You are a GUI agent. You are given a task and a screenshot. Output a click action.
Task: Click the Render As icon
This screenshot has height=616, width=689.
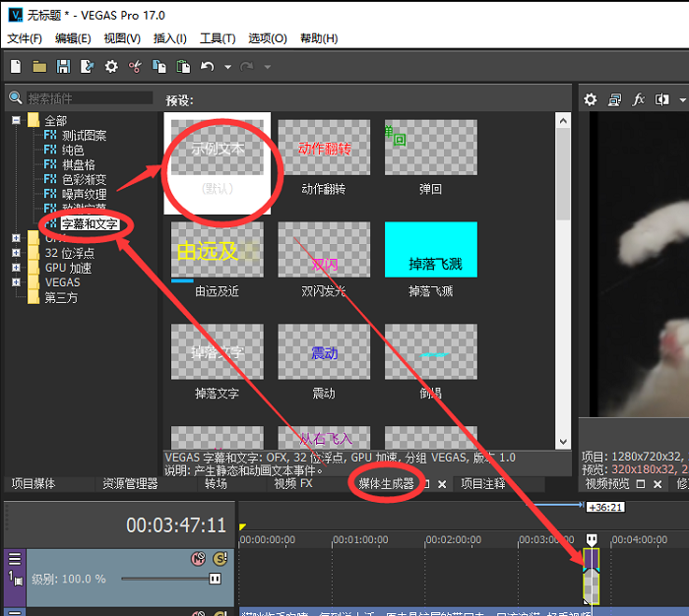pyautogui.click(x=87, y=66)
